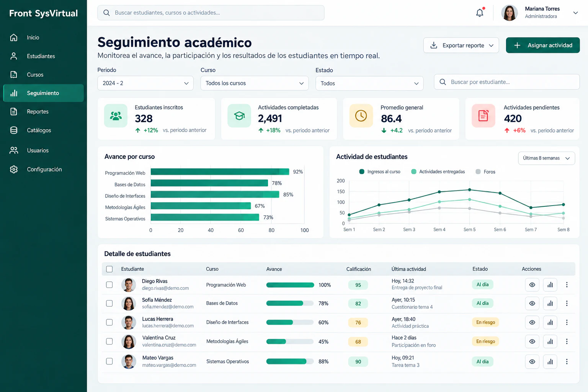Click the Actividades entregadas legend dot
Image resolution: width=588 pixels, height=392 pixels.
coord(414,171)
